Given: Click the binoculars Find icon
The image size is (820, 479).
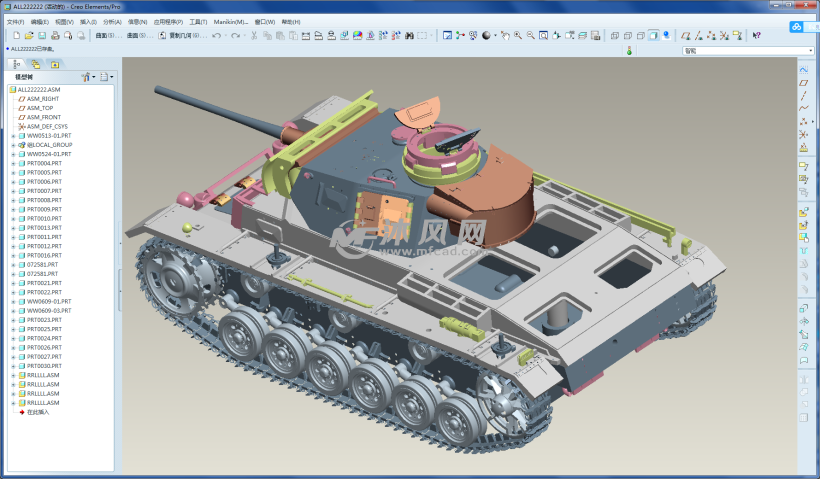Looking at the screenshot, I should coord(409,35).
